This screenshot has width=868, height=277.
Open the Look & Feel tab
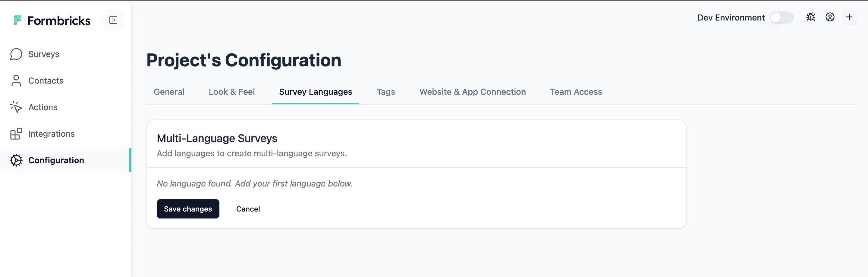[x=231, y=92]
